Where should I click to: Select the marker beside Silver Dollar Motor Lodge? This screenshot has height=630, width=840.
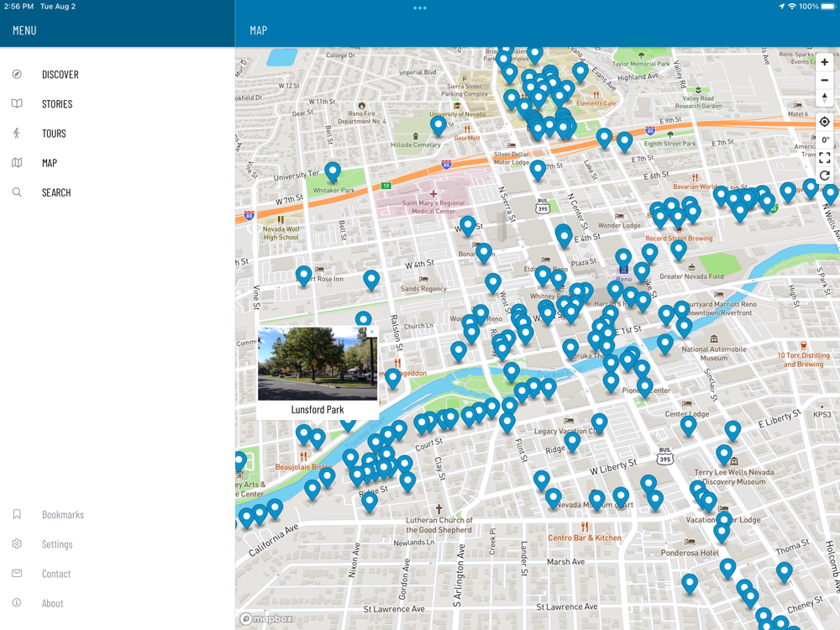point(538,170)
